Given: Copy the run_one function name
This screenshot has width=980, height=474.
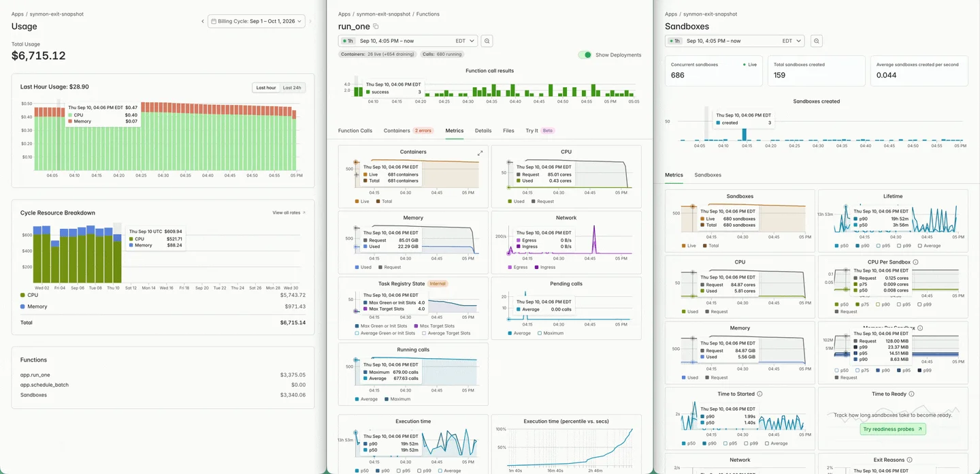Looking at the screenshot, I should pyautogui.click(x=376, y=27).
